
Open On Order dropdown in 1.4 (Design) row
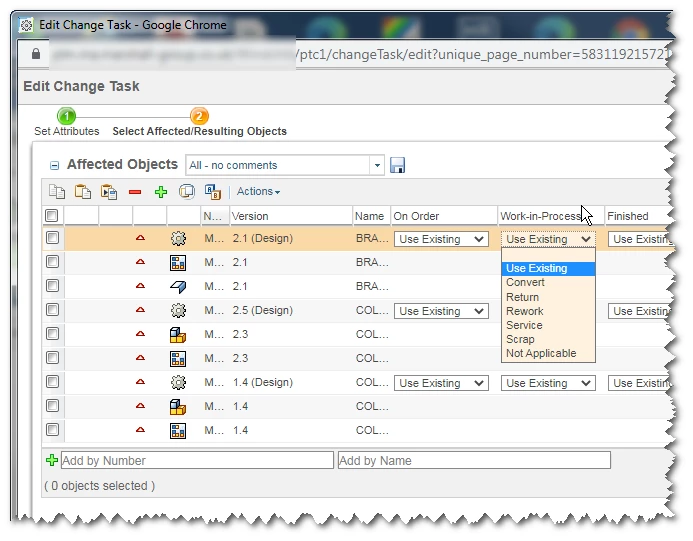pyautogui.click(x=441, y=383)
